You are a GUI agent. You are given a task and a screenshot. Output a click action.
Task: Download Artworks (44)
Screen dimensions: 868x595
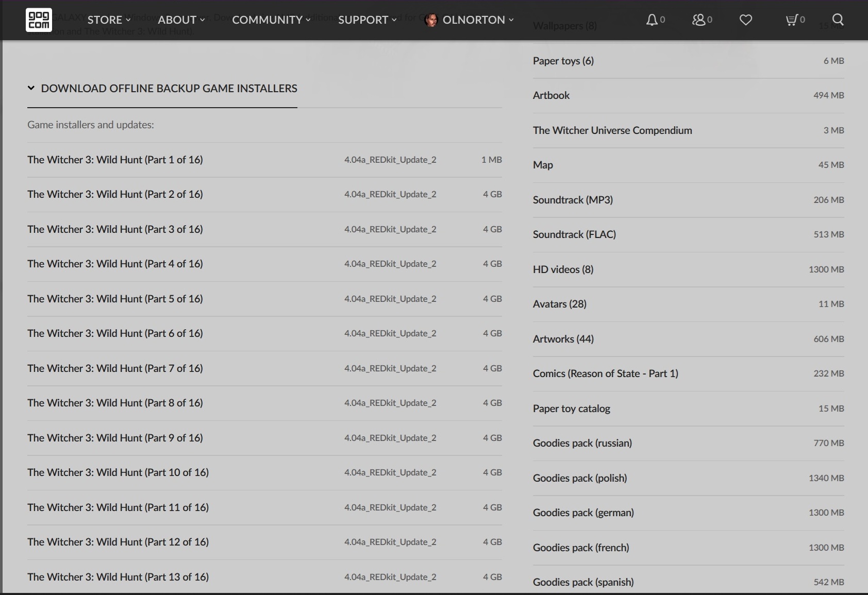[x=689, y=339]
